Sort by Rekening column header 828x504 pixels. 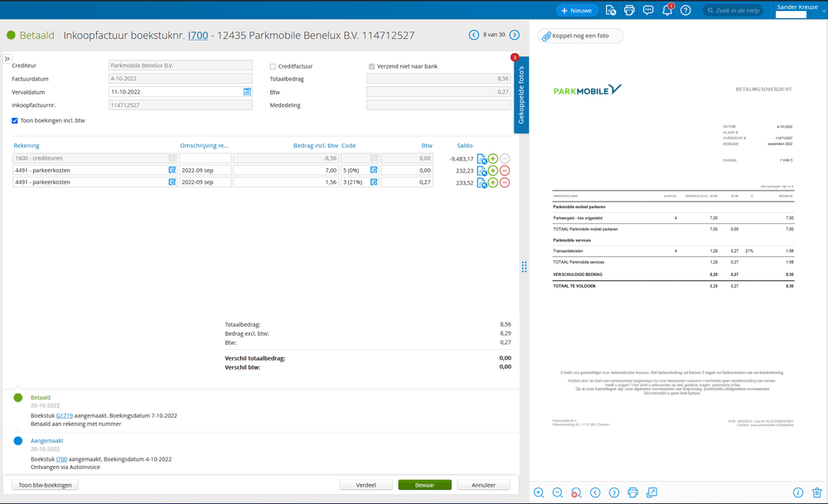[x=27, y=146]
